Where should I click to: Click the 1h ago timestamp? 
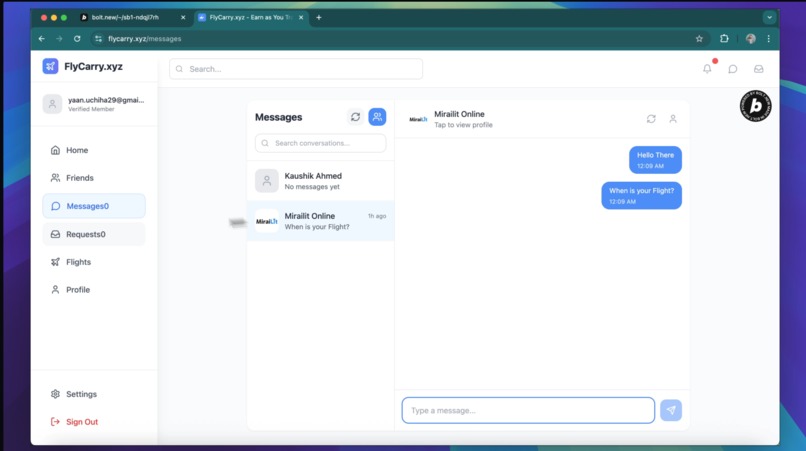click(377, 216)
